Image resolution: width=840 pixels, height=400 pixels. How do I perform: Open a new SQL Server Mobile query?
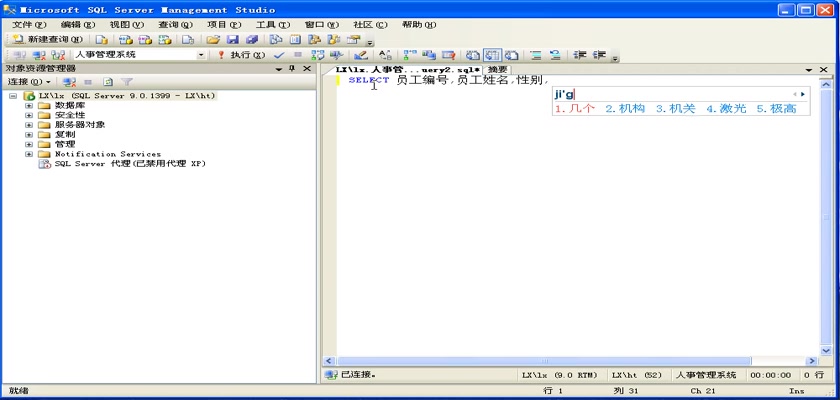tap(188, 40)
